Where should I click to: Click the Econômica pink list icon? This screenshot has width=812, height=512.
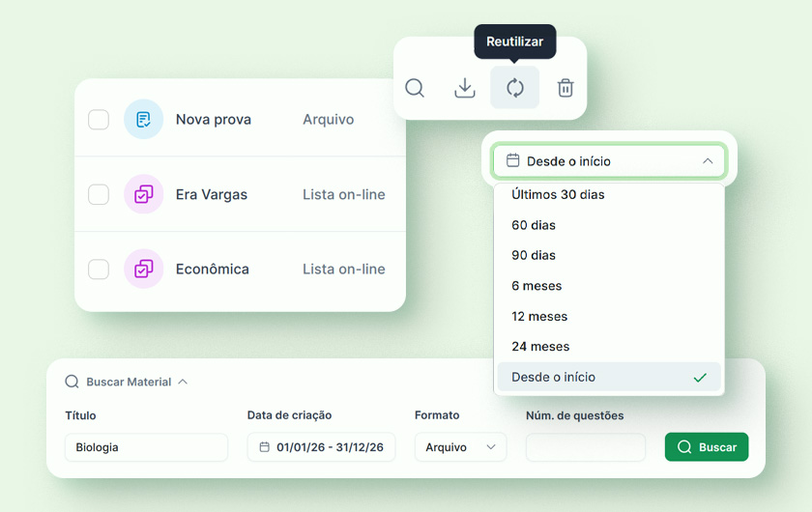pyautogui.click(x=143, y=269)
